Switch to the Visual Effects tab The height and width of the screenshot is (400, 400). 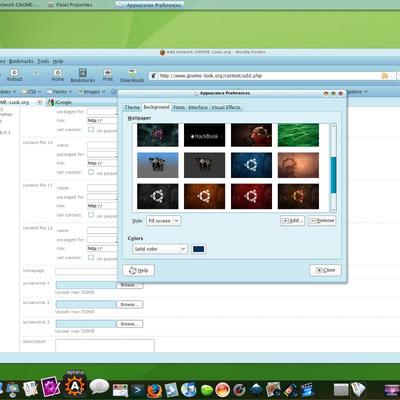pyautogui.click(x=226, y=107)
